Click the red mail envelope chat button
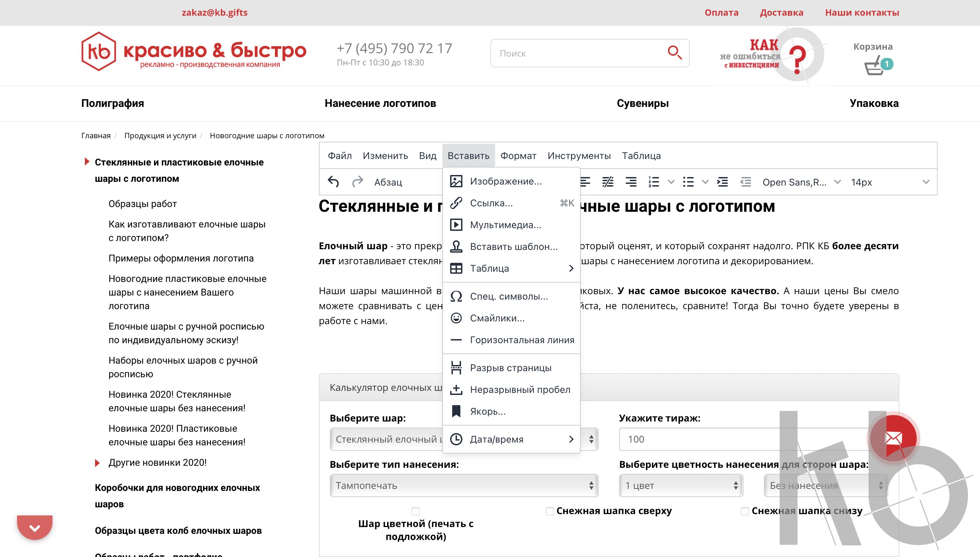980x557 pixels. point(893,437)
